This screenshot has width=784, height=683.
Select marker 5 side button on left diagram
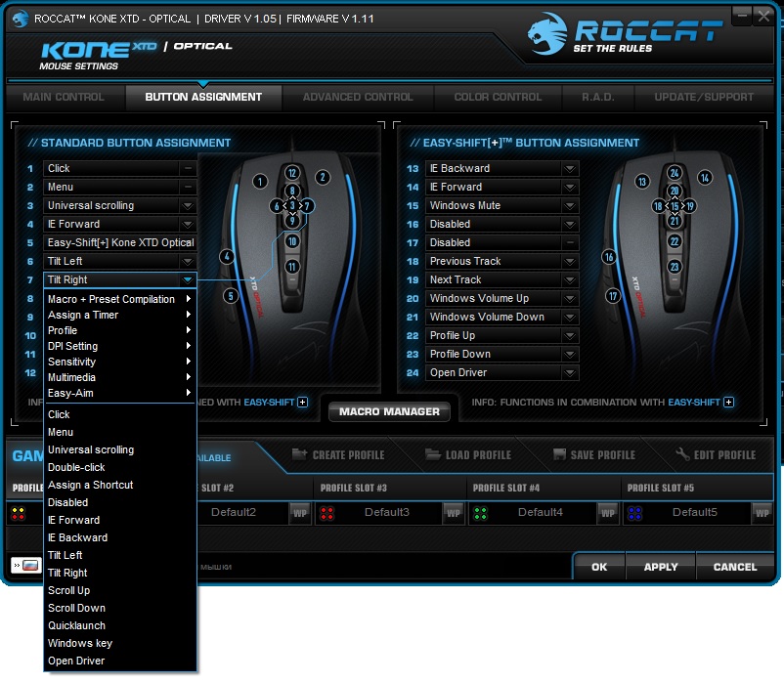click(x=231, y=296)
